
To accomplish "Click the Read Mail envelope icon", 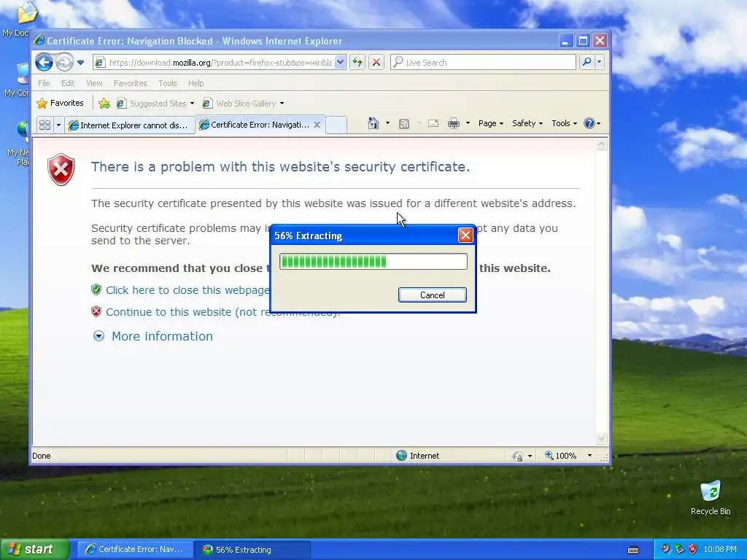I will point(433,124).
